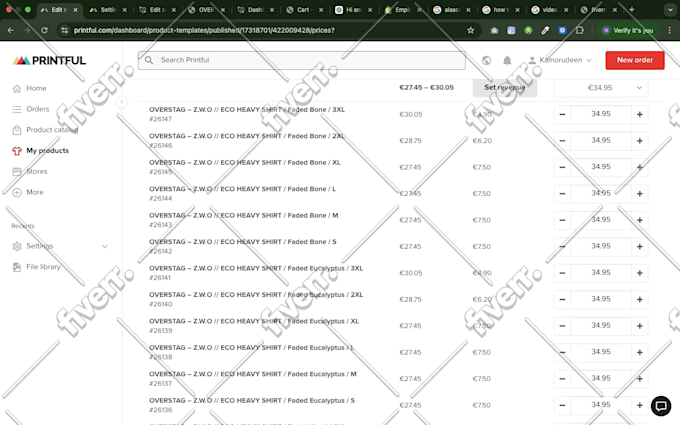Click the New order button
Viewport: 680px width, 425px height.
[x=635, y=60]
